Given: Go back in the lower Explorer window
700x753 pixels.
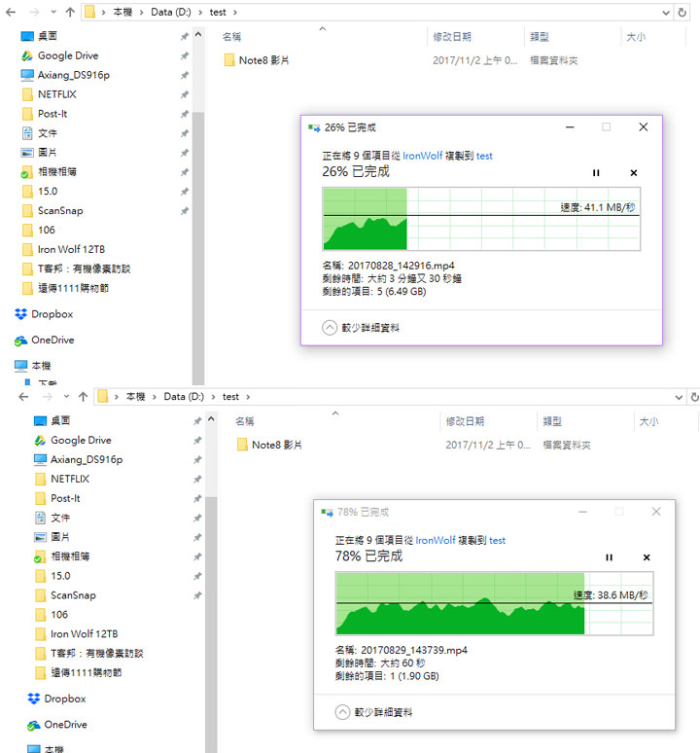Looking at the screenshot, I should (23, 397).
